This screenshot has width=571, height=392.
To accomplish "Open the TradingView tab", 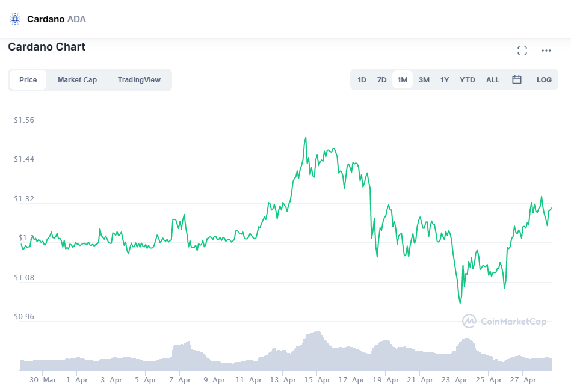I will (x=139, y=80).
